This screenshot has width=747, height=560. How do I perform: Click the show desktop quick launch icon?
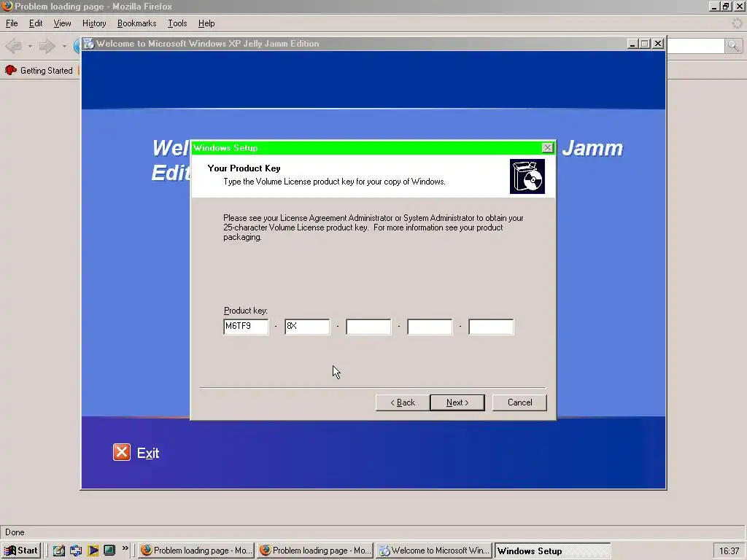pyautogui.click(x=109, y=551)
